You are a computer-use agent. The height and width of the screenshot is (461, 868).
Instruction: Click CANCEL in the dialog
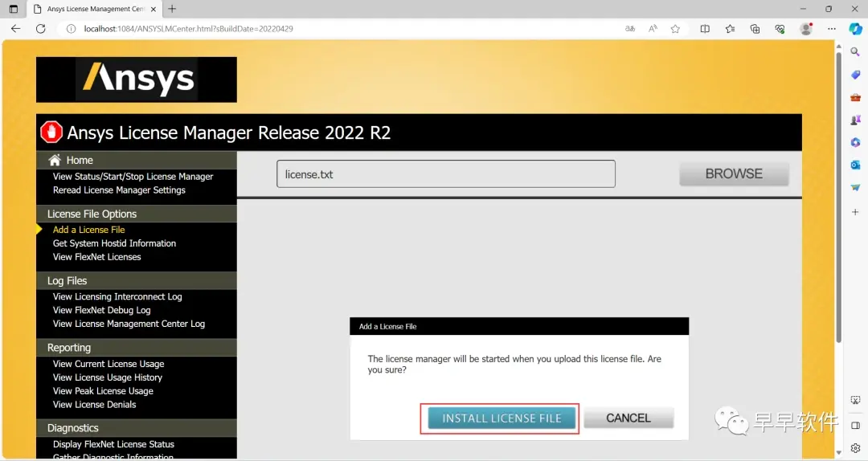[x=628, y=418]
